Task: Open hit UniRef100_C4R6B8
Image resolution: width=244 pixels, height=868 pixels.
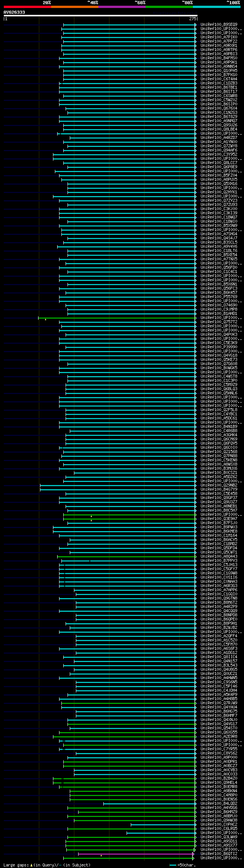Action: [x=219, y=431]
